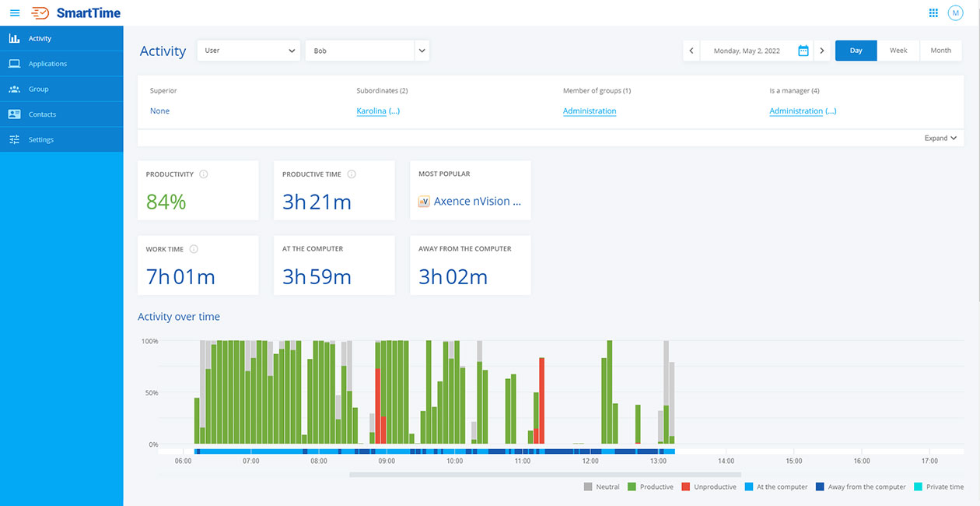Viewport: 980px width, 506px height.
Task: Click the Productive legend green swatch
Action: tap(632, 487)
